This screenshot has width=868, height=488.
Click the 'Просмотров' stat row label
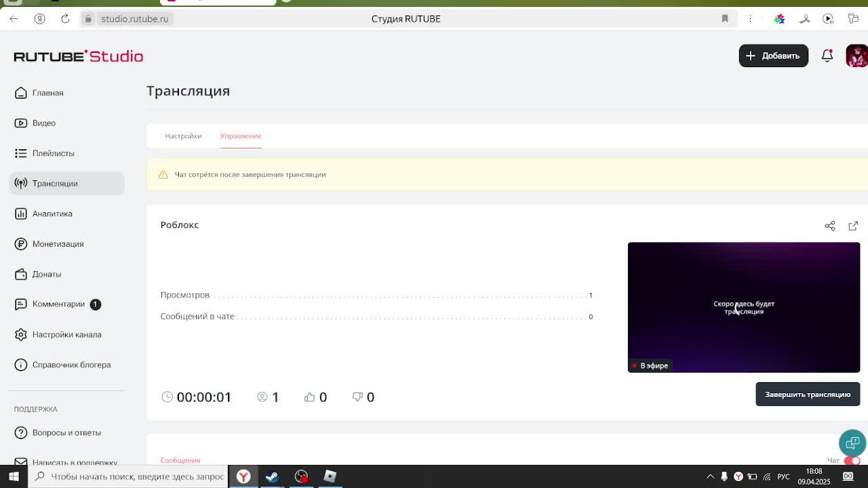[185, 295]
